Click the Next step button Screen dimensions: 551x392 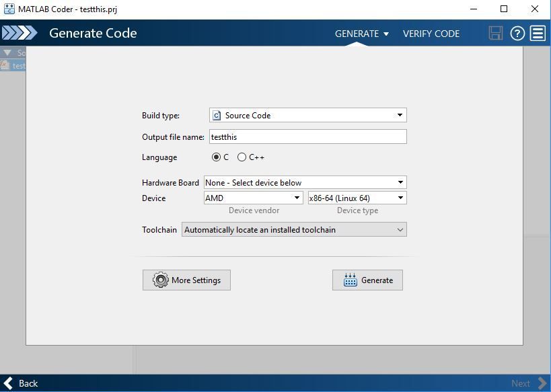529,383
